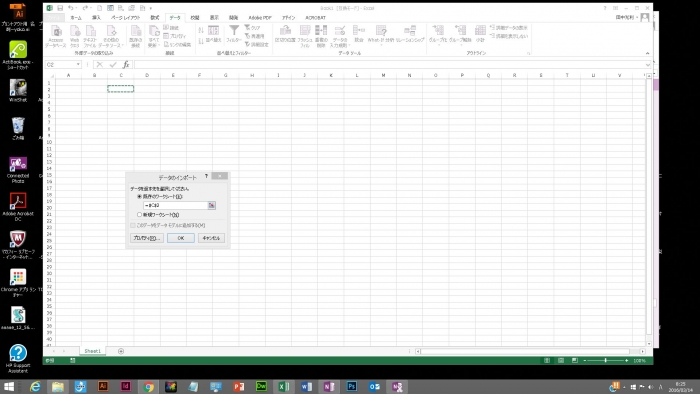Select the new worksheet radio option
This screenshot has width=700, height=394.
coord(140,215)
